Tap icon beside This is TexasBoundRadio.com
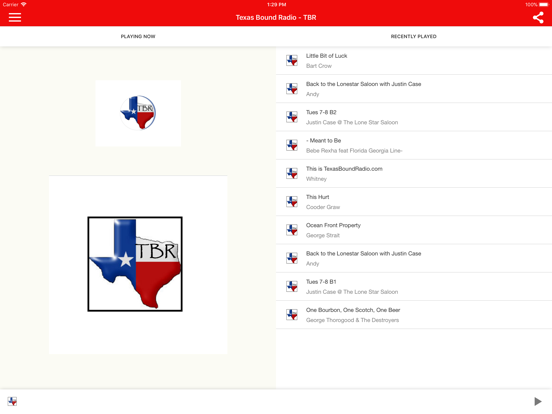 tap(292, 174)
